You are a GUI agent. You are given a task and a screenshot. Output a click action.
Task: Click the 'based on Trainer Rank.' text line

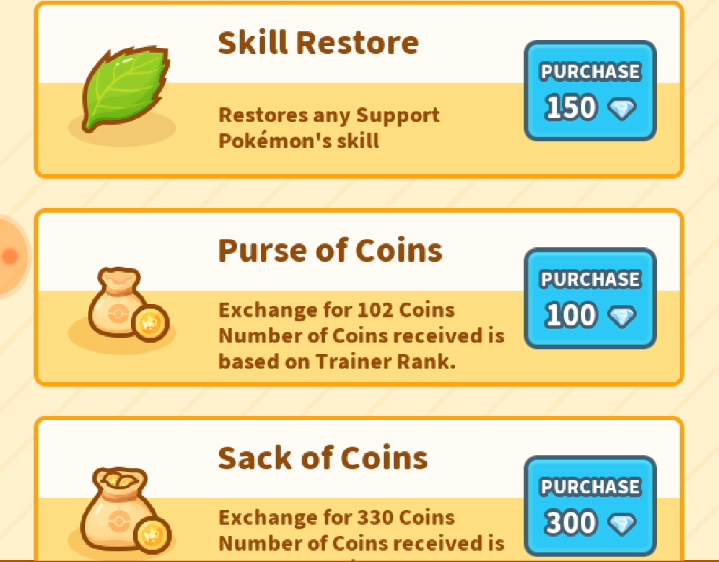coord(337,362)
